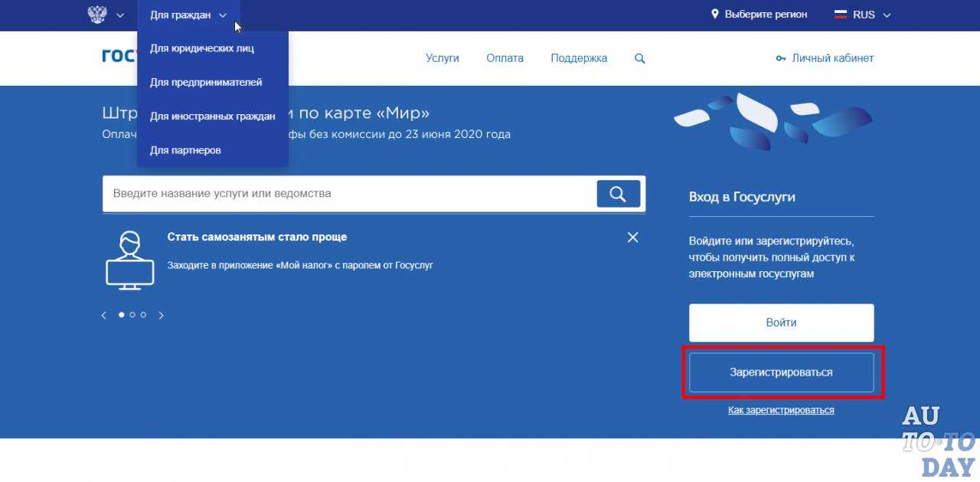Select Для юридических лиц from the menu

pyautogui.click(x=201, y=48)
